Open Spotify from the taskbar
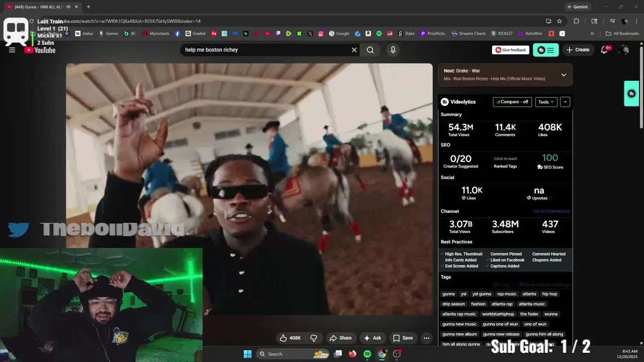 (367, 354)
